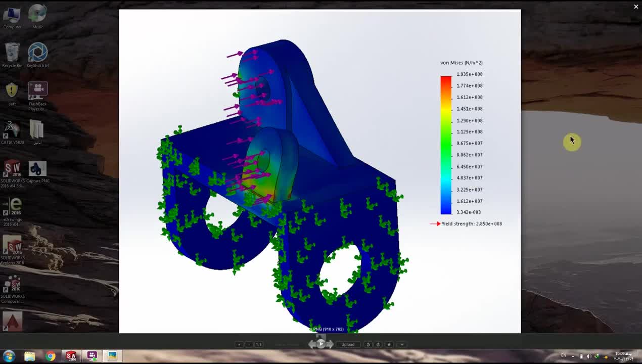Click the volume speaker tray icon

pos(588,356)
